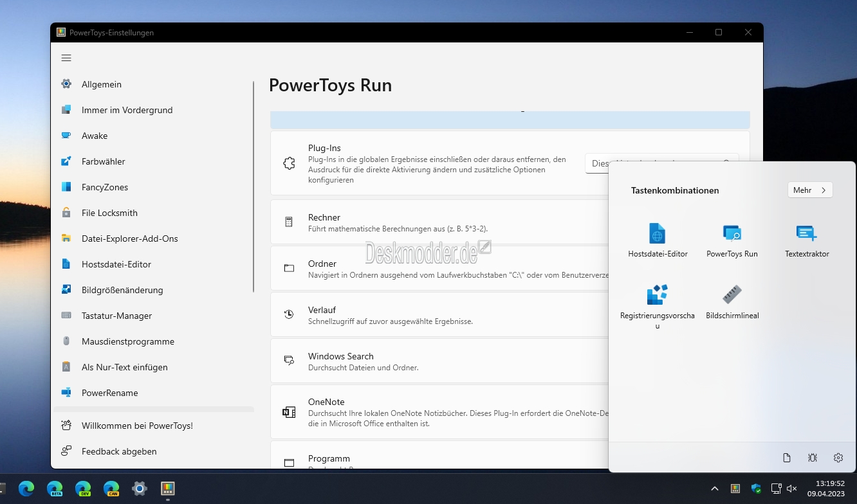Open settings gear in flyout footer
This screenshot has height=504, width=857.
(838, 458)
